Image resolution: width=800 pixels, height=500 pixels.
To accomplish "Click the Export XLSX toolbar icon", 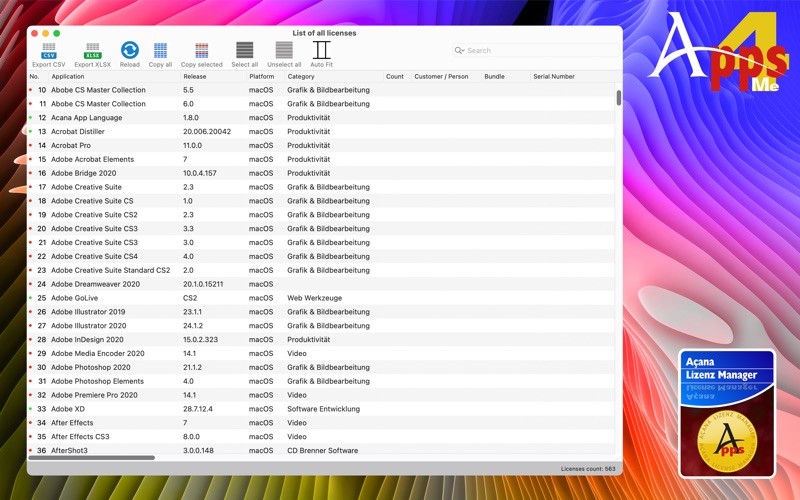I will coord(92,51).
